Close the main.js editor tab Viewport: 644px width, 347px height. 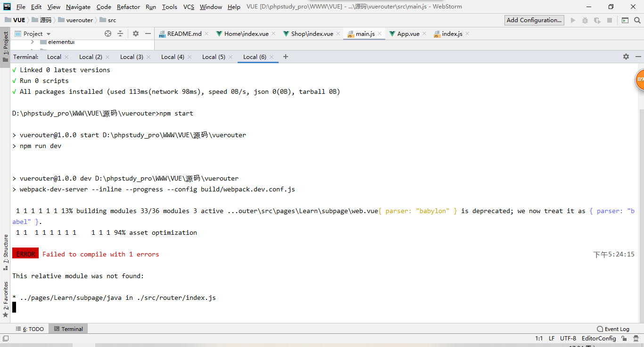[380, 34]
